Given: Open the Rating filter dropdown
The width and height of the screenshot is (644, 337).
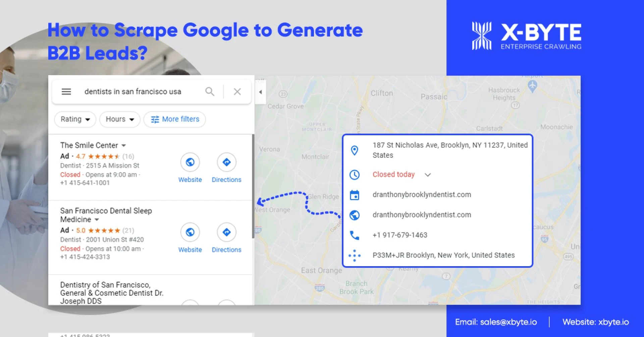Looking at the screenshot, I should 75,119.
